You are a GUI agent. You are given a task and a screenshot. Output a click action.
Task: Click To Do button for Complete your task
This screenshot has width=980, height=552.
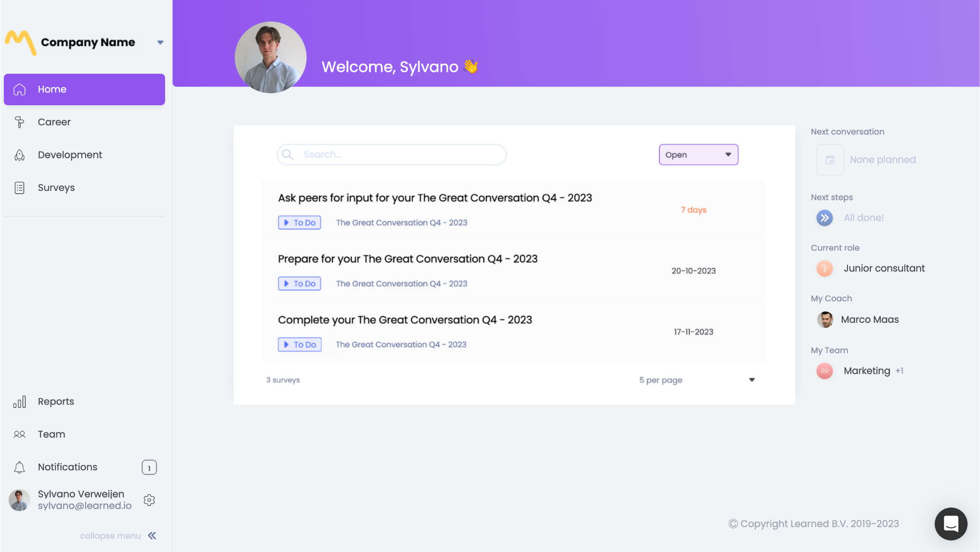(300, 344)
